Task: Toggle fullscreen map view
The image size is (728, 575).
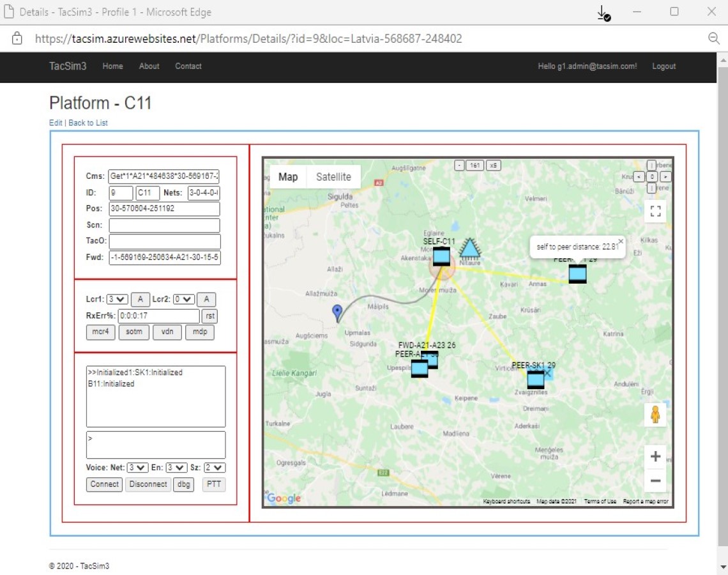Action: point(655,211)
